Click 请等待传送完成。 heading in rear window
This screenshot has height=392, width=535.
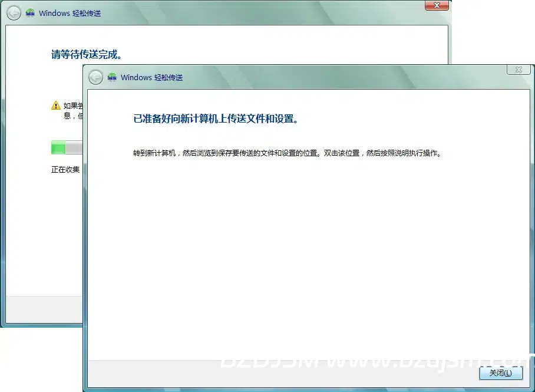coord(87,54)
